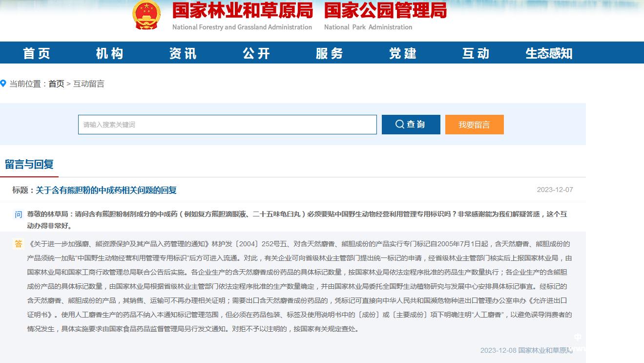Select 公开 in the navigation bar
The width and height of the screenshot is (644, 363).
pyautogui.click(x=256, y=53)
